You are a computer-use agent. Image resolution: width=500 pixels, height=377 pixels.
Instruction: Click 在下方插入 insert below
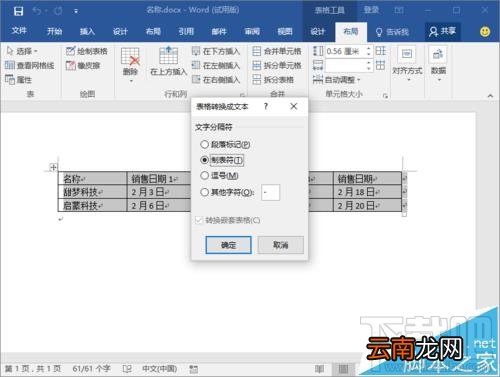tap(216, 51)
